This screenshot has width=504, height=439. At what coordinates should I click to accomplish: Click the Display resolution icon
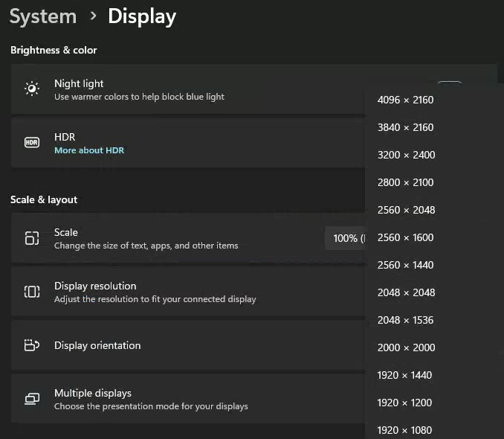click(x=32, y=292)
